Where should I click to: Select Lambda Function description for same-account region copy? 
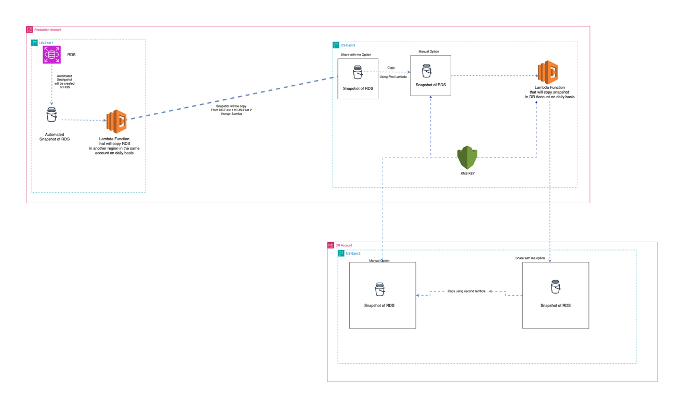click(x=114, y=146)
